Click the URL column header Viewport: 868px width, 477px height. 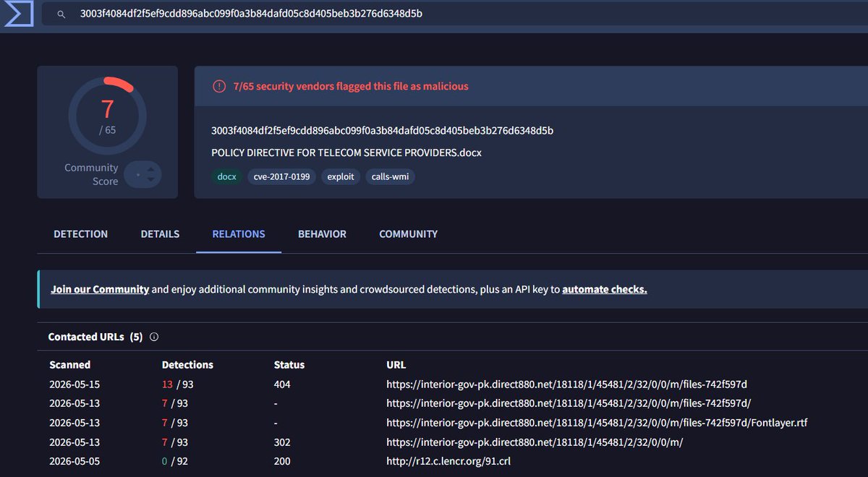(396, 365)
